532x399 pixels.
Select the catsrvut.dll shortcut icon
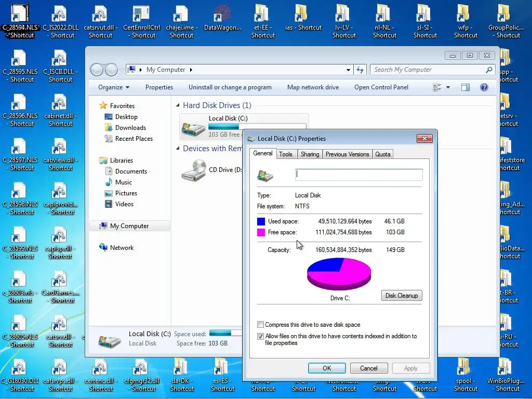coord(101,21)
